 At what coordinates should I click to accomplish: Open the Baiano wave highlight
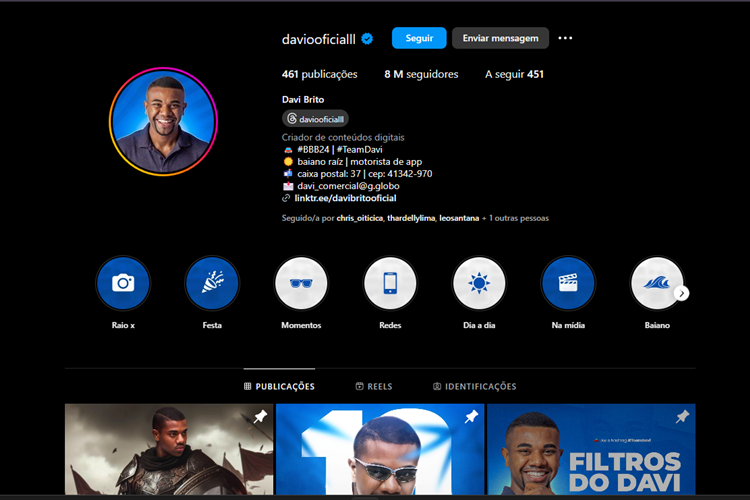(657, 283)
